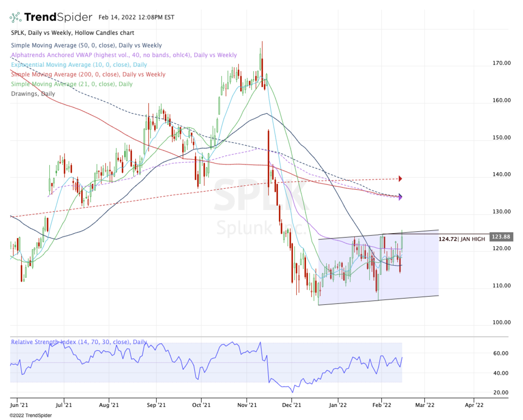Click the Mar '22 date axis label

[425, 405]
